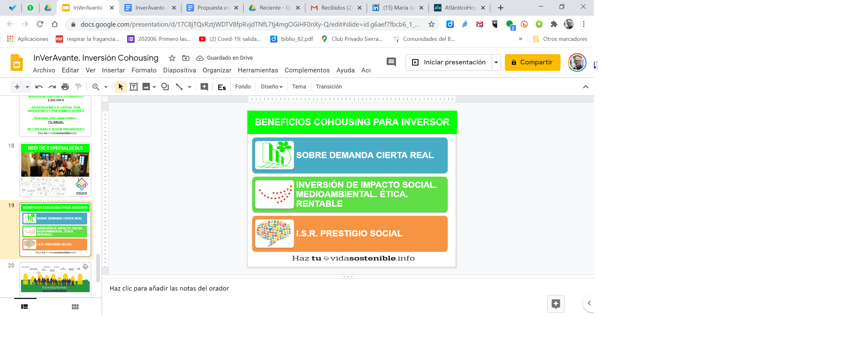
Task: Move presentation with folder icon
Action: tap(186, 58)
